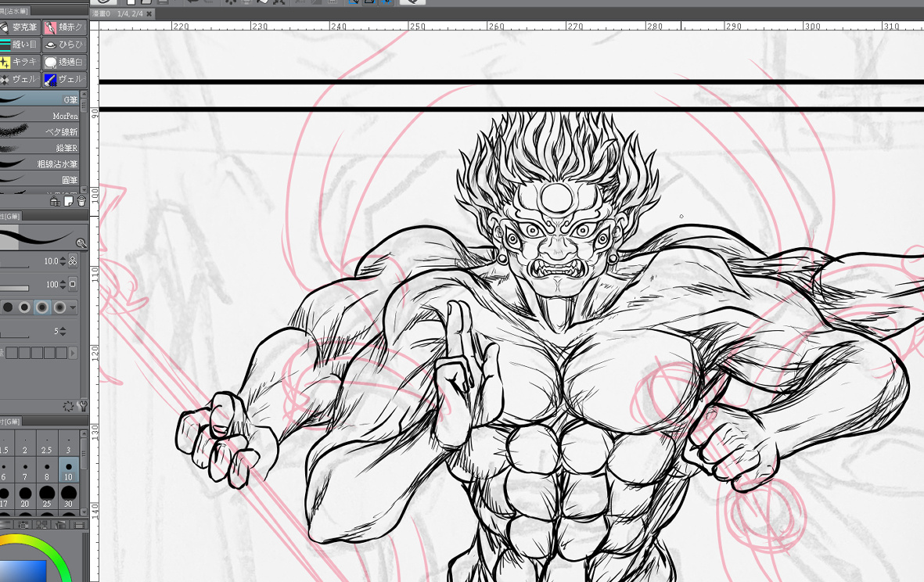Viewport: 924px width, 582px height.
Task: Choose brush size preset 20
Action: coord(25,497)
